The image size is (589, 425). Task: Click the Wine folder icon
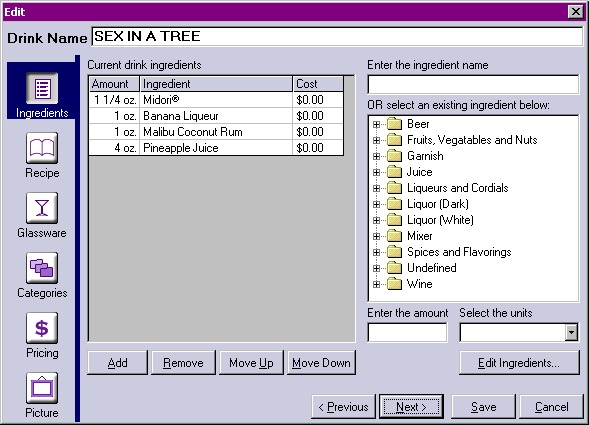(x=394, y=284)
